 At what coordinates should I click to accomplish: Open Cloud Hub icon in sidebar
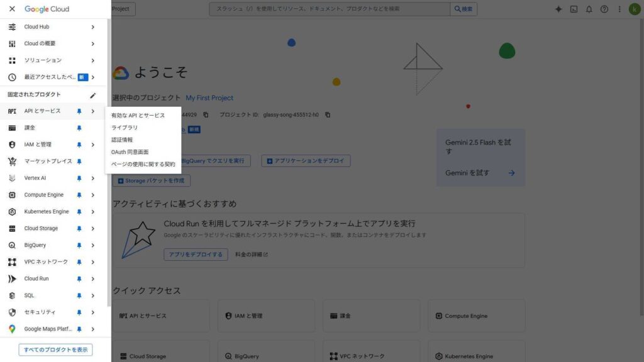point(12,26)
